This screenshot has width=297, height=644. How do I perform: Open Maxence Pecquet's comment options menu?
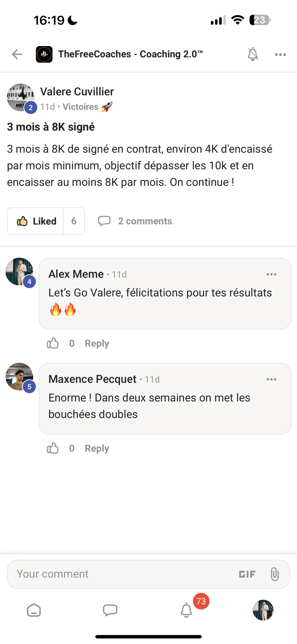click(x=271, y=379)
